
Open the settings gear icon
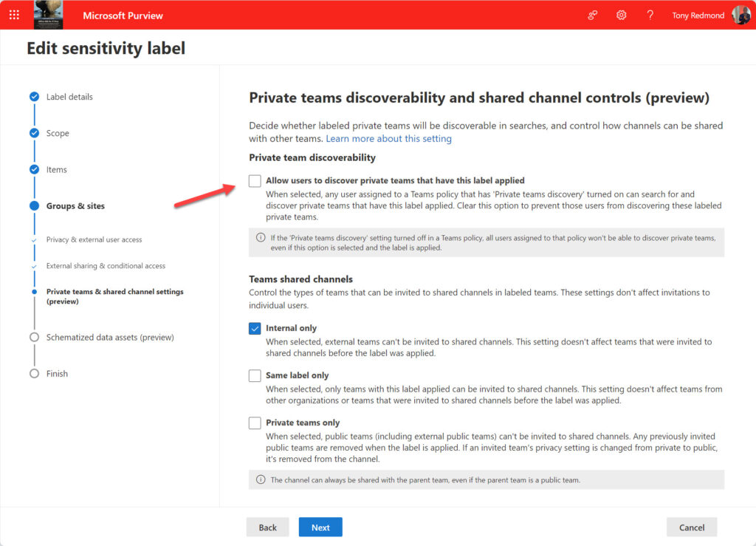point(622,16)
